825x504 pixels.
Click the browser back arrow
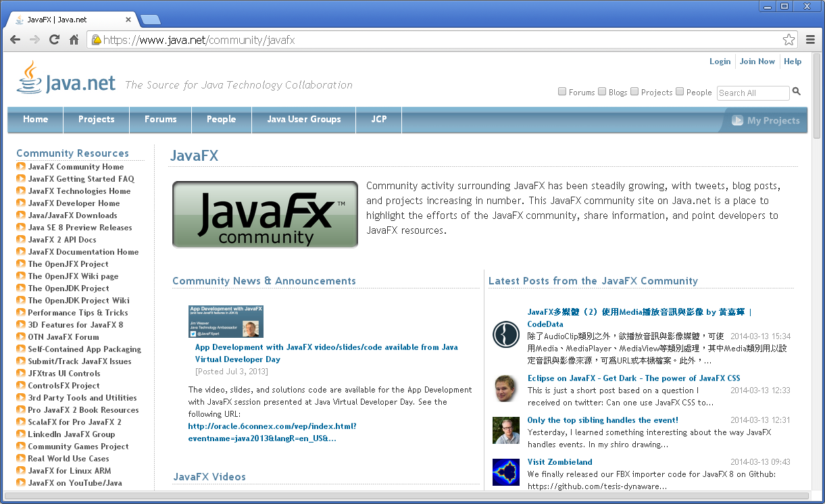click(x=15, y=40)
